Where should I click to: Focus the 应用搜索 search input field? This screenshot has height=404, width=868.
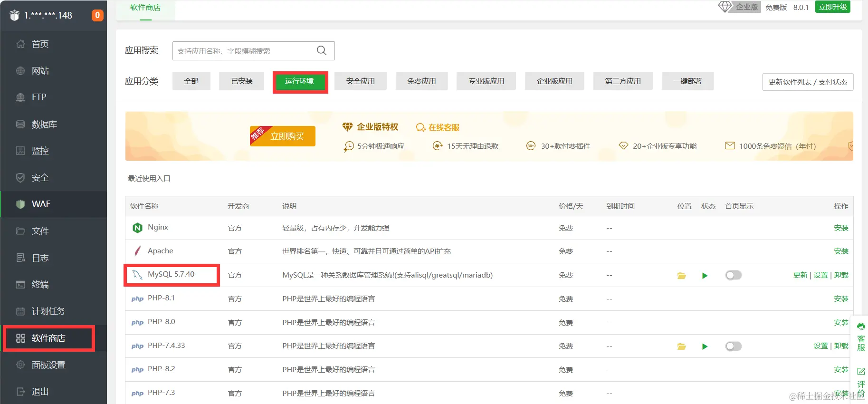tap(254, 51)
